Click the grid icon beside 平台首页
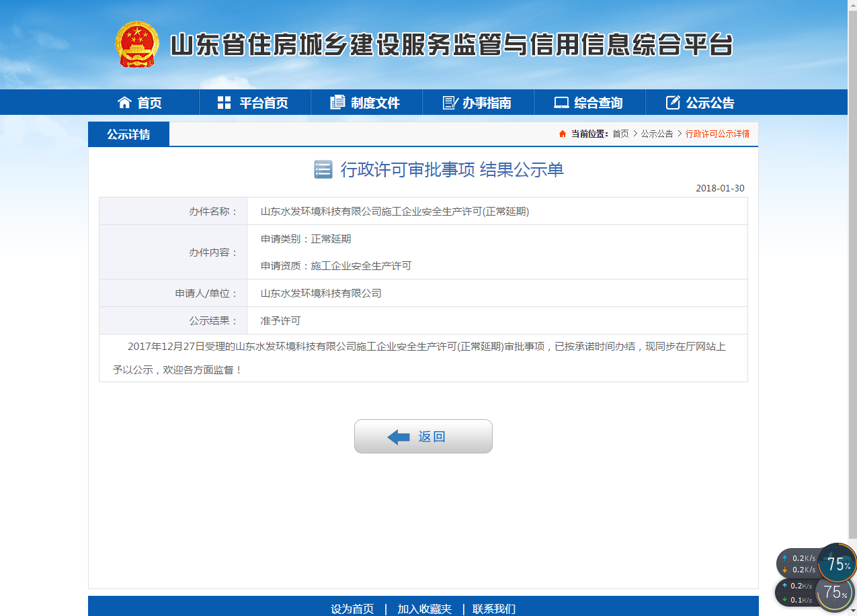The height and width of the screenshot is (616, 857). tap(225, 102)
